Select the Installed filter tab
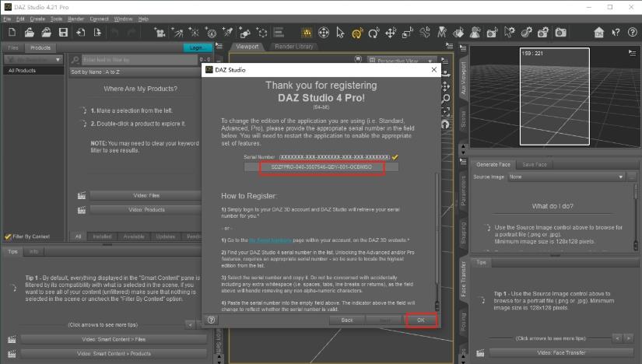The height and width of the screenshot is (364, 642). point(102,236)
